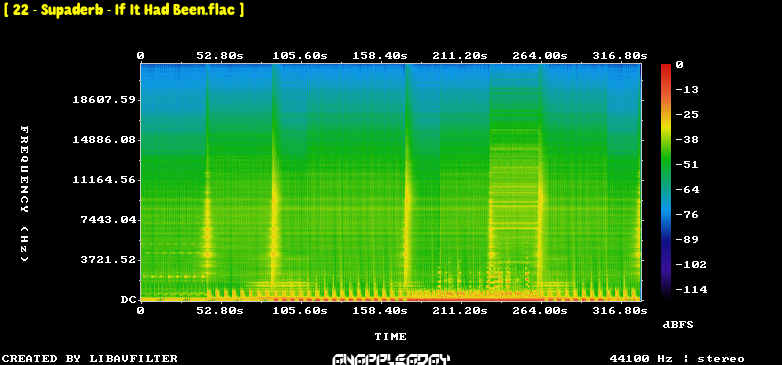
Task: Click the 316.80s marker on the top time axis
Action: point(619,56)
